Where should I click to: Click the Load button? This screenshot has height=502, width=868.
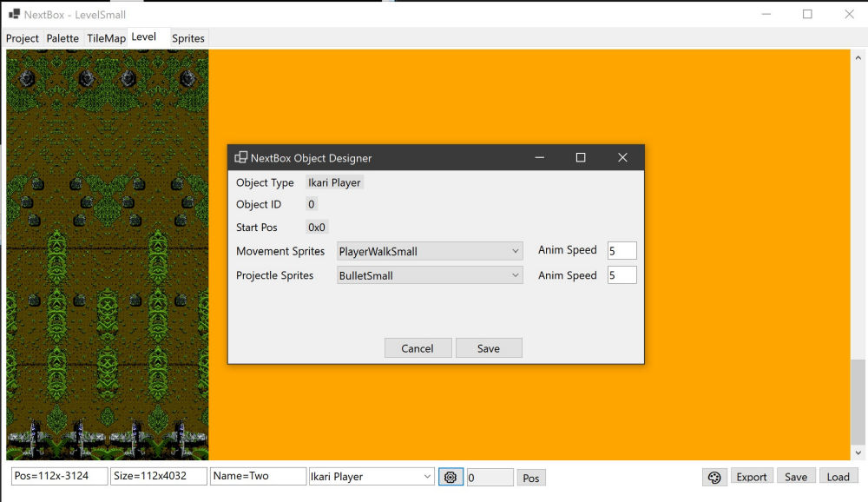coord(838,477)
